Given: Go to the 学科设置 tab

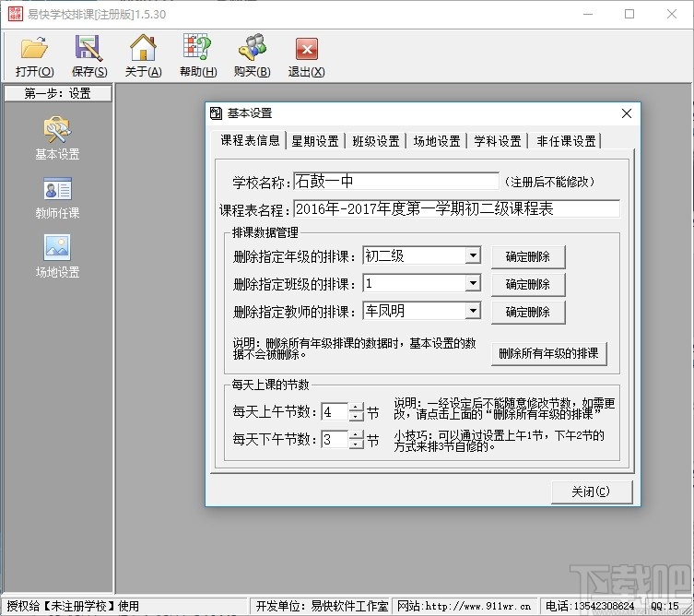Looking at the screenshot, I should [x=498, y=141].
